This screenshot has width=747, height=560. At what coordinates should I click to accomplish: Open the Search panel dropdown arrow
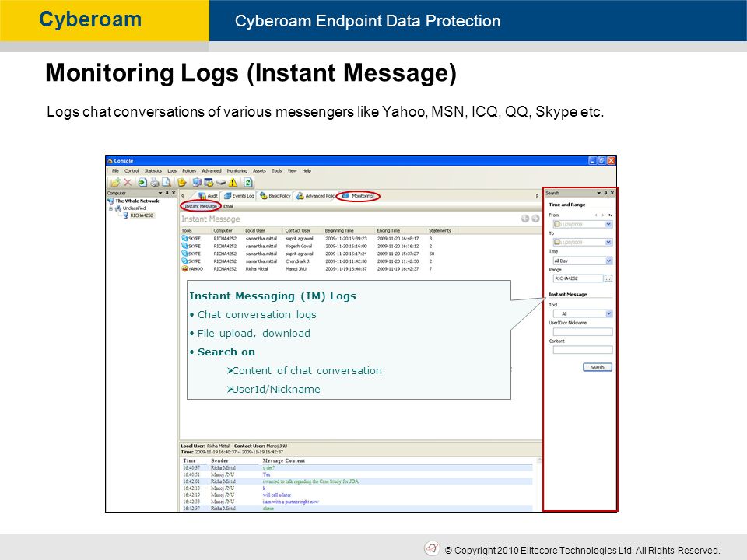point(599,193)
